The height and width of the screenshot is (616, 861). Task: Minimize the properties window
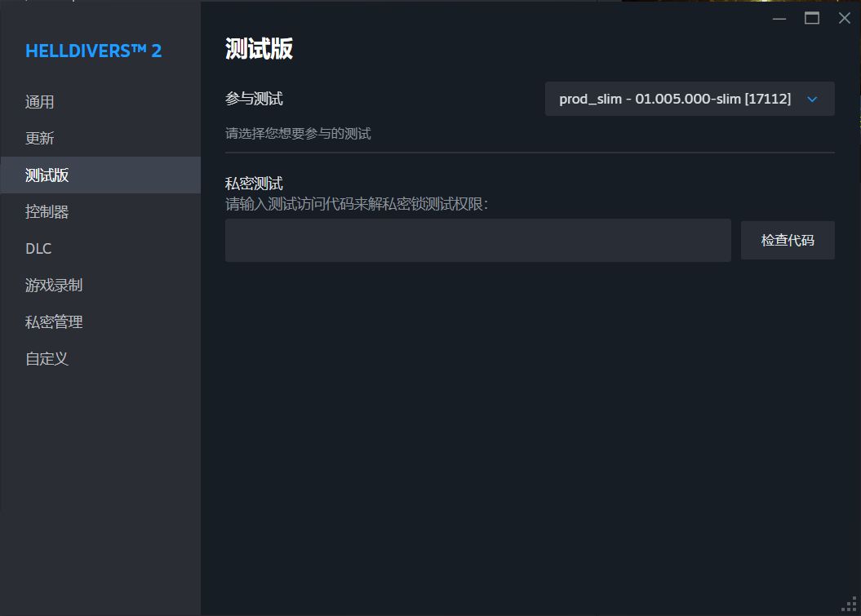tap(779, 18)
